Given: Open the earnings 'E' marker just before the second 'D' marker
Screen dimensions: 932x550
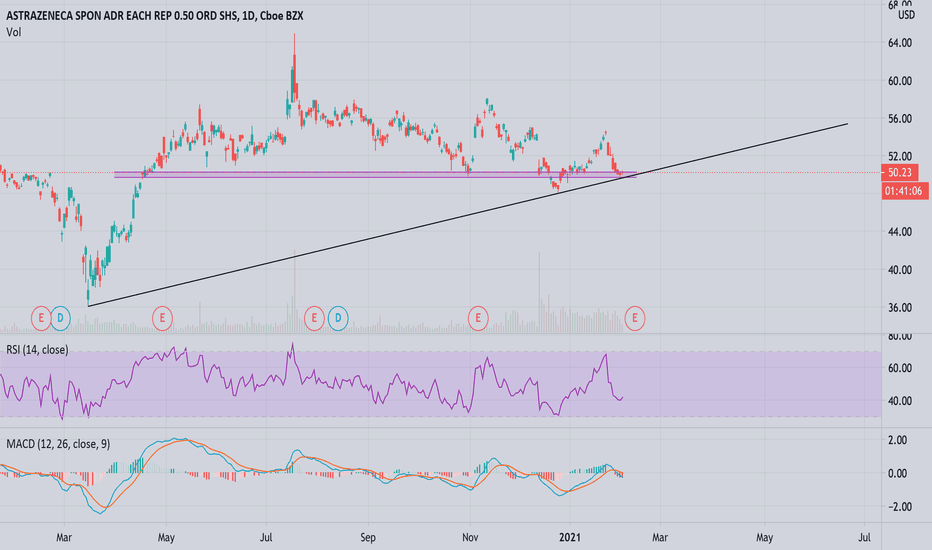Looking at the screenshot, I should [314, 319].
